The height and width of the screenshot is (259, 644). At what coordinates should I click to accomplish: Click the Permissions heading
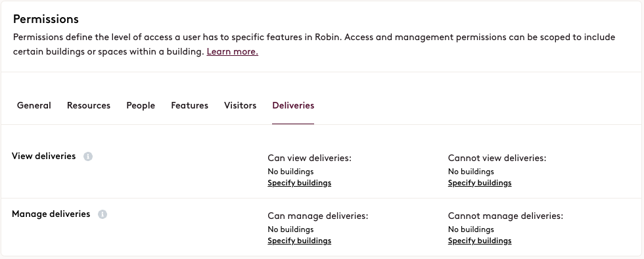46,19
